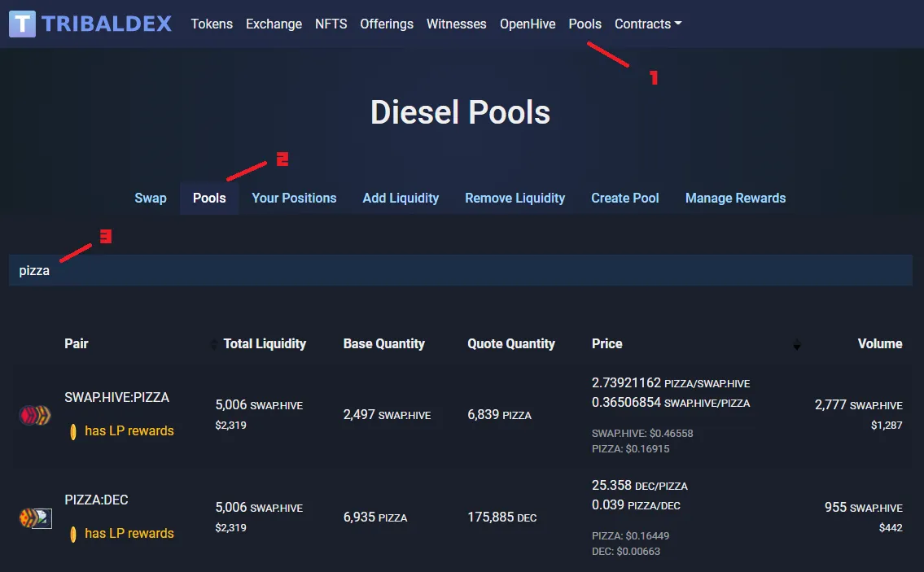Image resolution: width=924 pixels, height=572 pixels.
Task: Sort by the Price column header
Action: coord(607,343)
